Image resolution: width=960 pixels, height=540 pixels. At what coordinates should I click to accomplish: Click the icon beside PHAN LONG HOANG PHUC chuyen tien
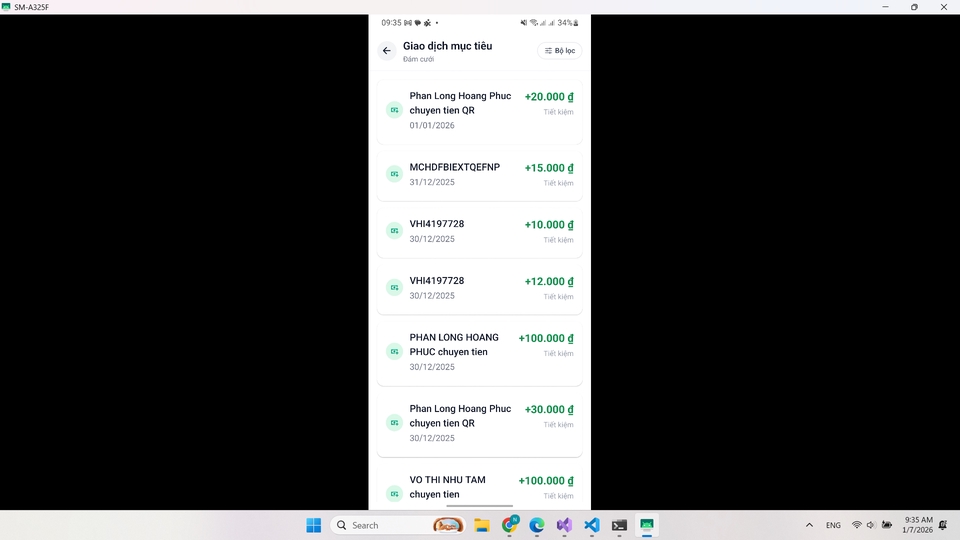coord(395,352)
